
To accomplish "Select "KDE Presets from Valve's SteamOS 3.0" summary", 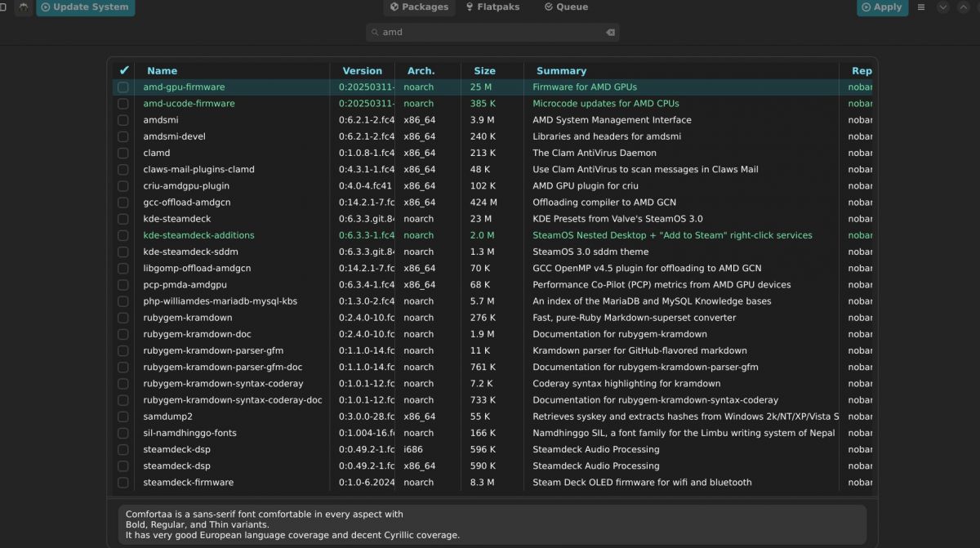I will point(617,219).
